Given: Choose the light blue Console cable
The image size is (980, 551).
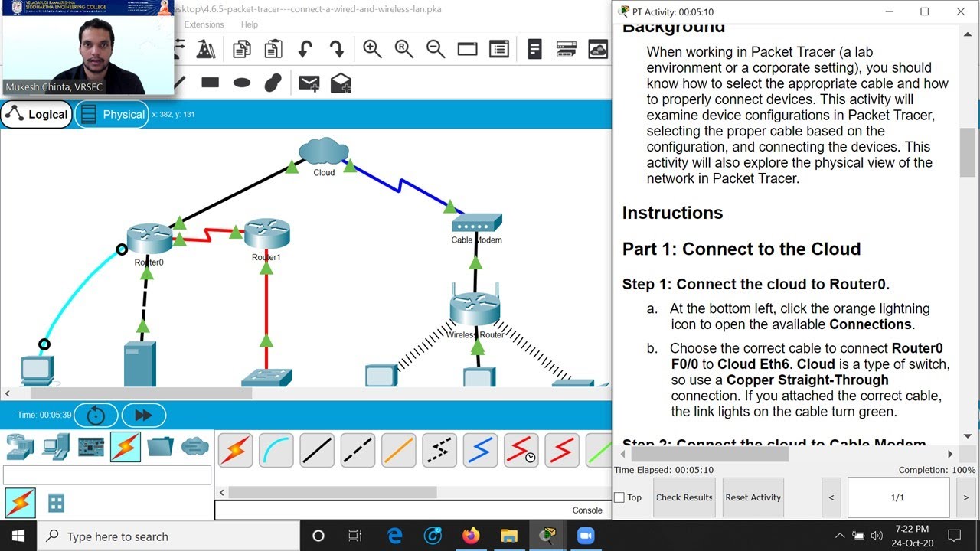Looking at the screenshot, I should (276, 451).
